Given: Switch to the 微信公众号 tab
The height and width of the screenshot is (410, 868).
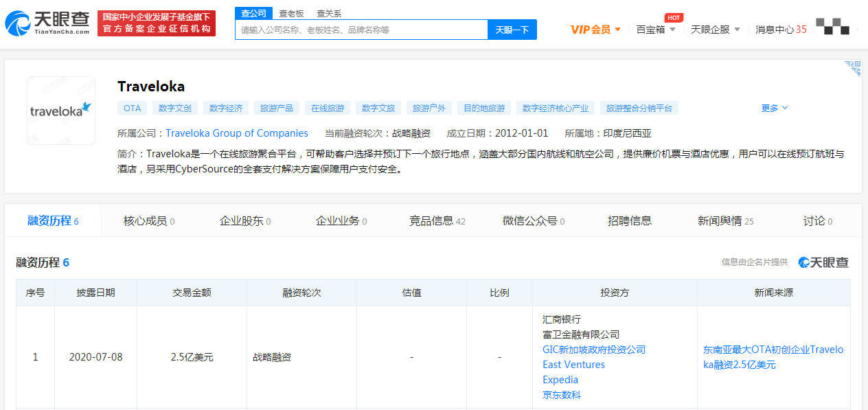Looking at the screenshot, I should [534, 220].
